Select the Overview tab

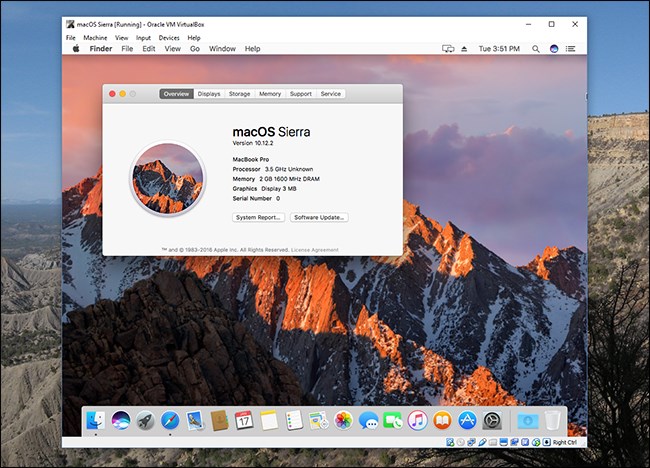tap(176, 94)
